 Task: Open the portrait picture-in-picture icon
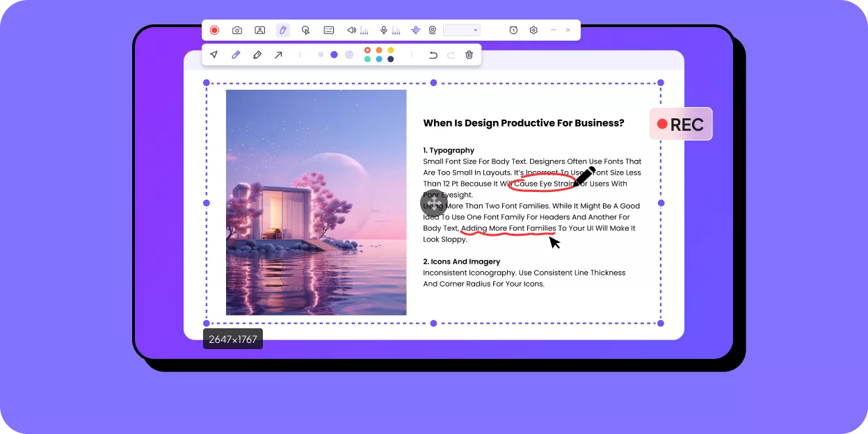pyautogui.click(x=259, y=30)
